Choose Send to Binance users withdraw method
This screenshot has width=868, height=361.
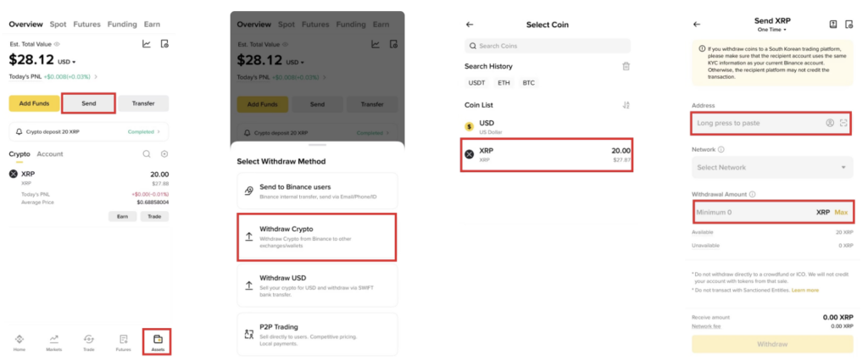click(x=317, y=191)
